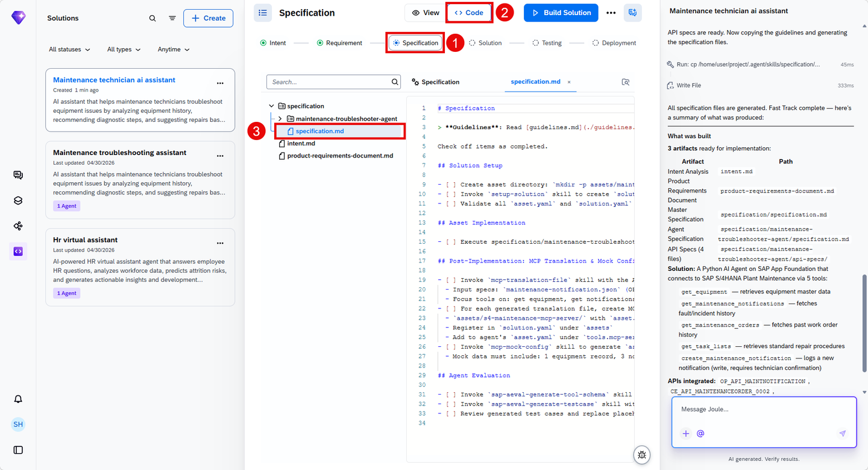Go to the Solution step
This screenshot has width=868, height=470.
pyautogui.click(x=485, y=43)
